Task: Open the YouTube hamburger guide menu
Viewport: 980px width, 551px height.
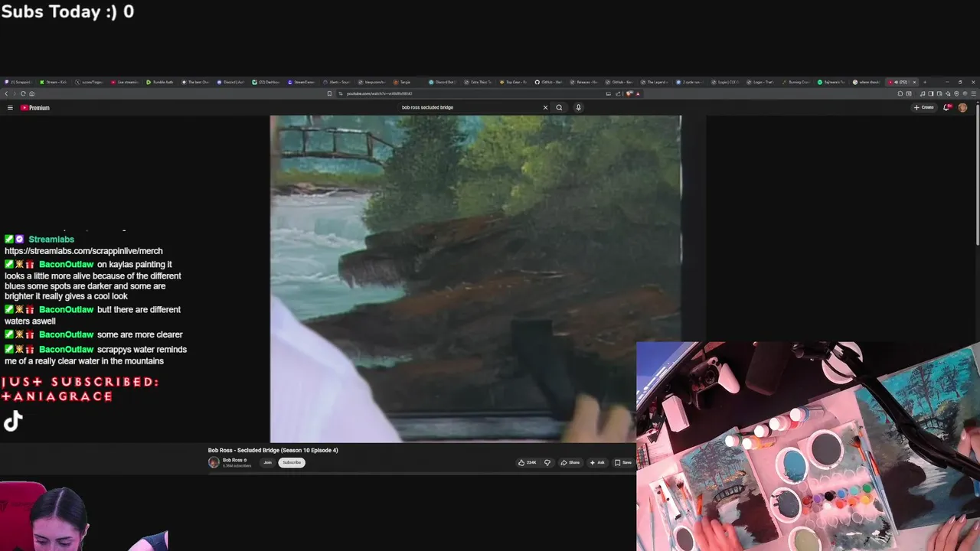Action: coord(10,108)
